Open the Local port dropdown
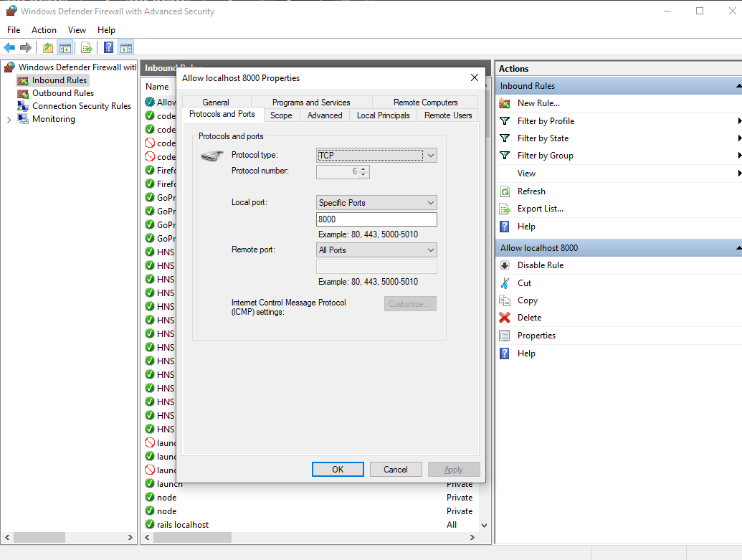 click(x=431, y=202)
